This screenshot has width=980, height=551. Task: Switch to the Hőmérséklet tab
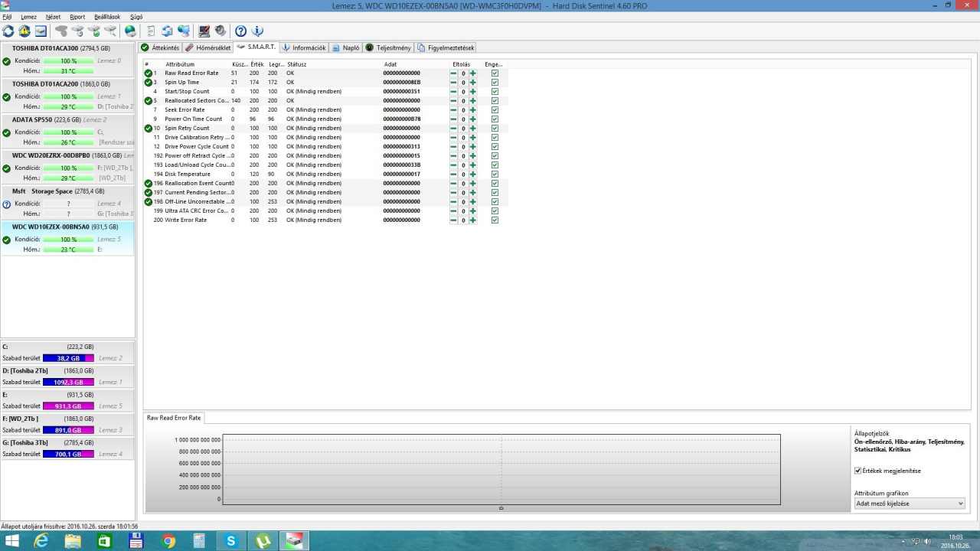click(208, 47)
